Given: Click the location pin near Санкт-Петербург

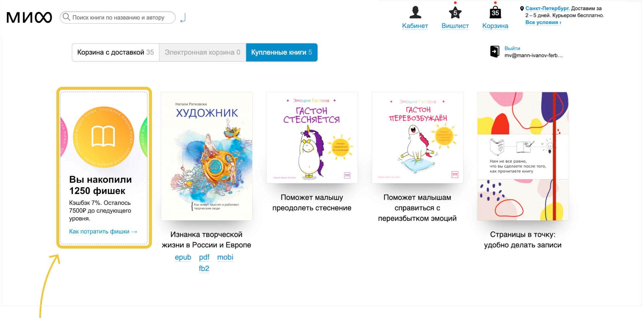Looking at the screenshot, I should click(x=522, y=9).
